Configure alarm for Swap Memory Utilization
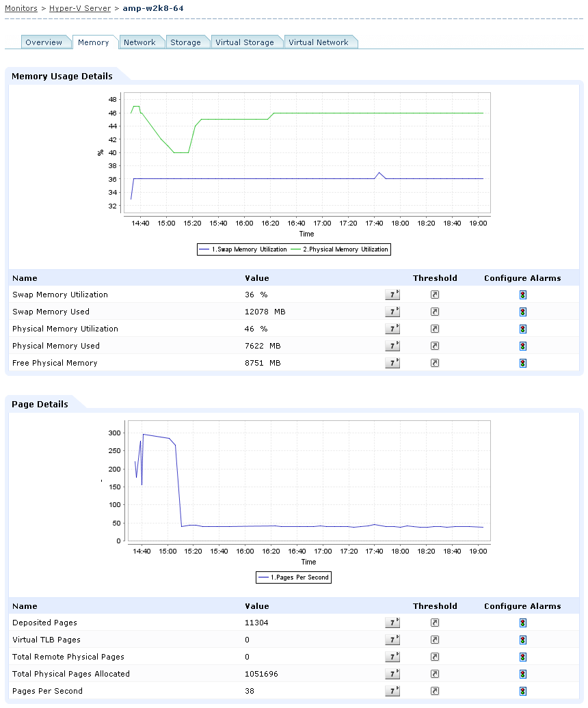 pyautogui.click(x=523, y=295)
